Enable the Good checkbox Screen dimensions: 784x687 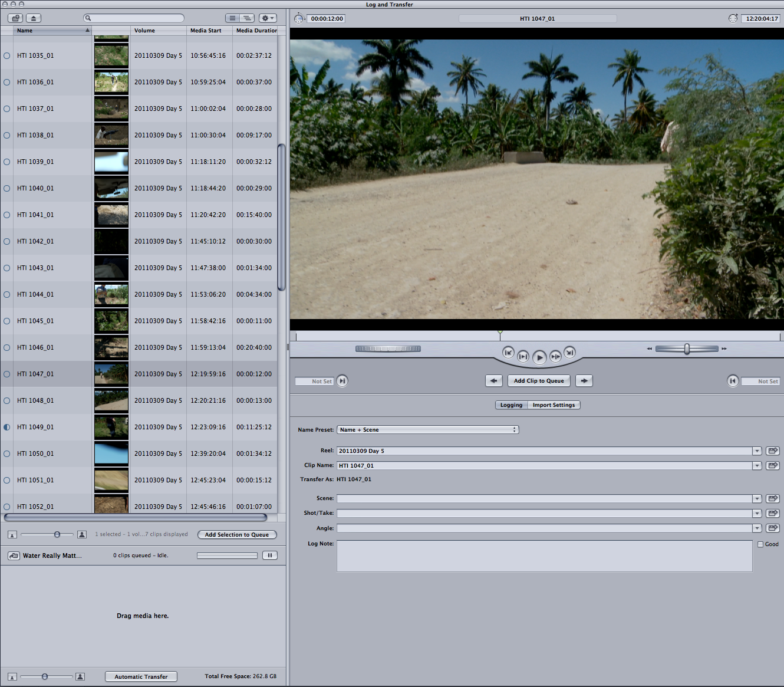760,544
